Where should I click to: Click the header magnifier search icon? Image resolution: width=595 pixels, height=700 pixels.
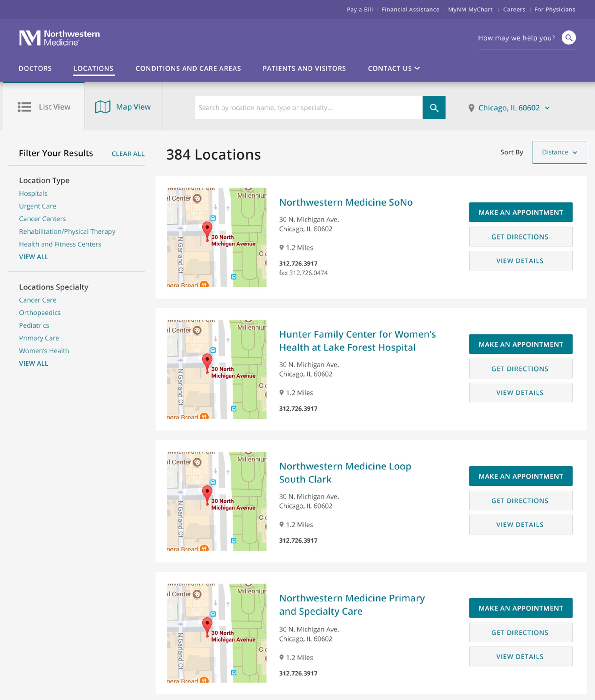tap(568, 38)
